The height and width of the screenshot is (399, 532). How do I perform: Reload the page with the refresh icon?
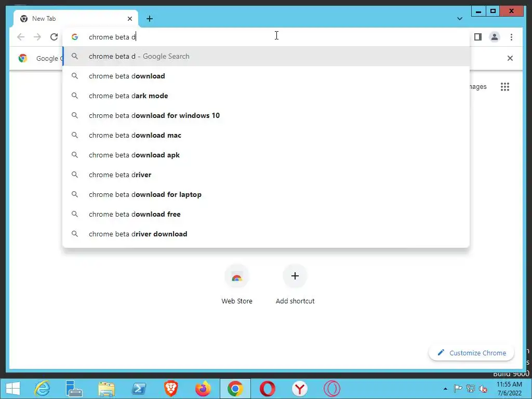[x=54, y=37]
